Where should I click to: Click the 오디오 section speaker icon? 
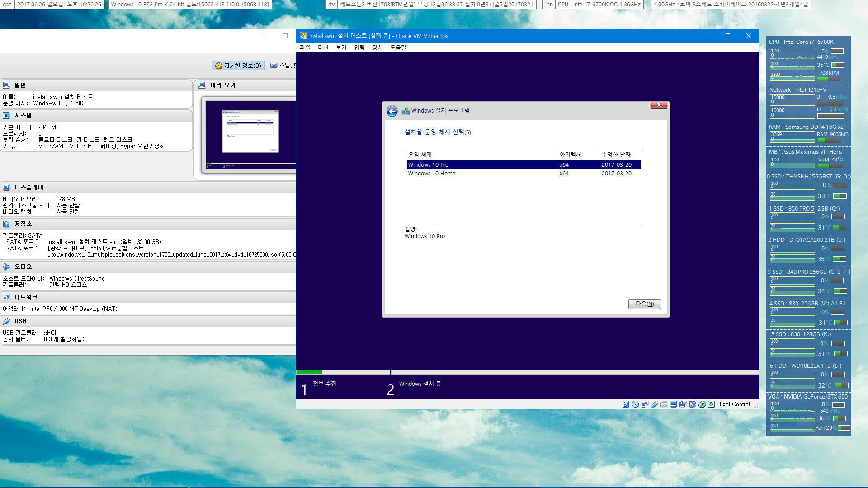(6, 267)
